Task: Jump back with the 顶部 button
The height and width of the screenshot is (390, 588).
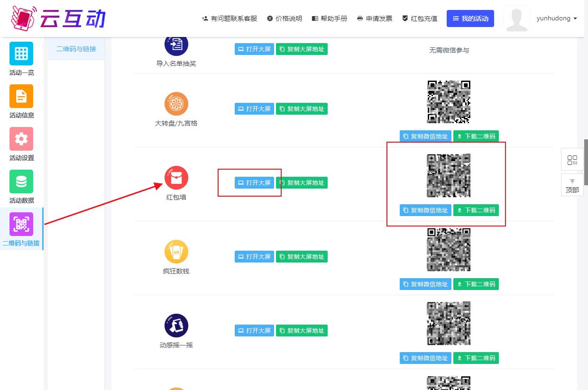Action: pos(572,185)
